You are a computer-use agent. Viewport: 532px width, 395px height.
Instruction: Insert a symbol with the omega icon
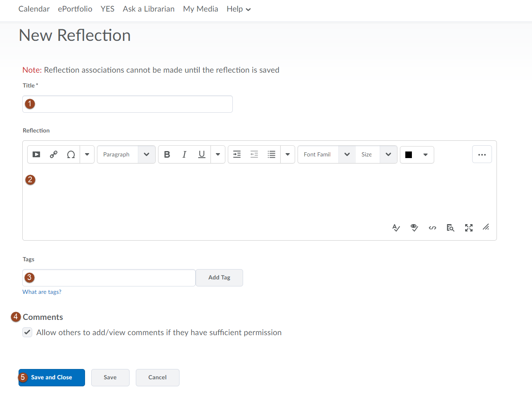71,154
